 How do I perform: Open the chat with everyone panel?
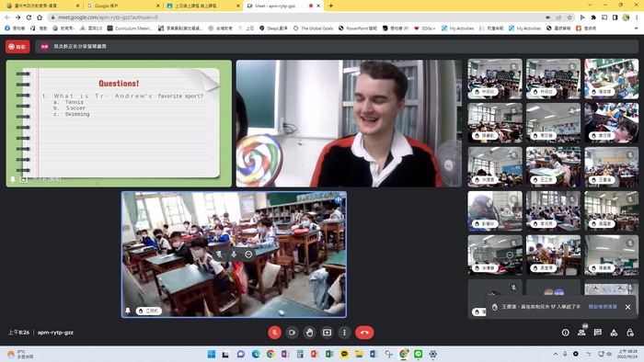coord(598,333)
